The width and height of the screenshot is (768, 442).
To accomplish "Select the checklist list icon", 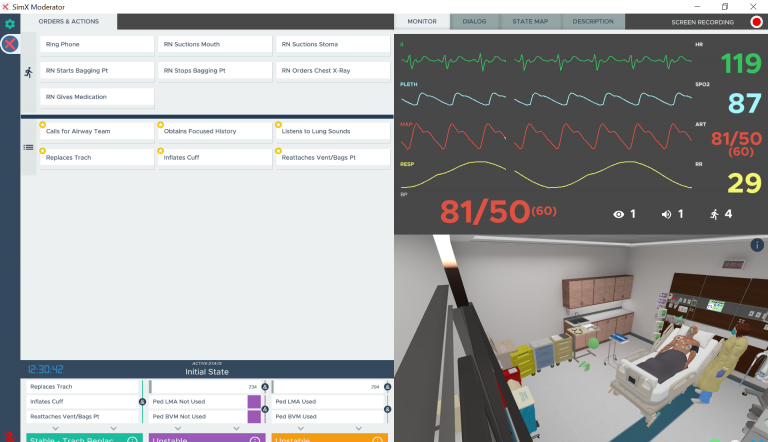I will pos(28,147).
